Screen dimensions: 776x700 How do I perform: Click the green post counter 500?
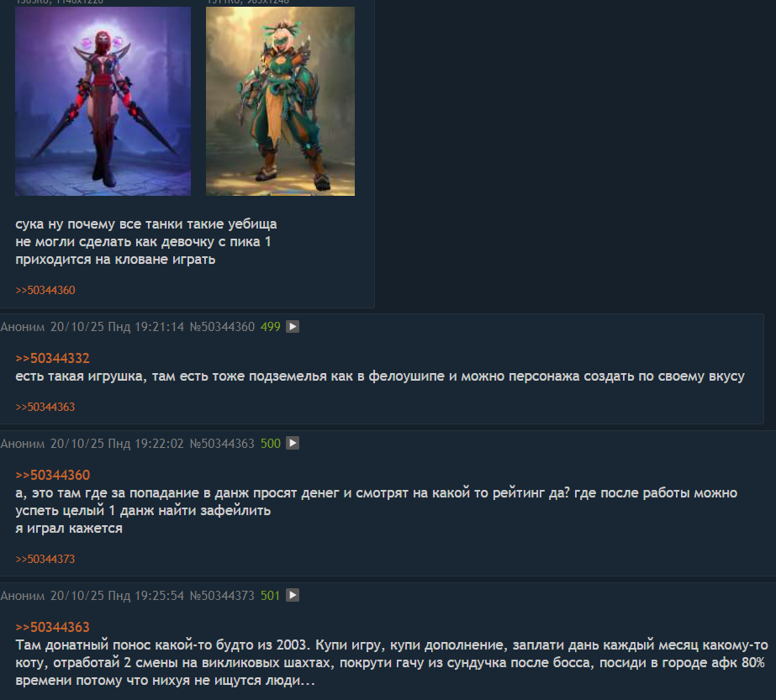pyautogui.click(x=270, y=443)
